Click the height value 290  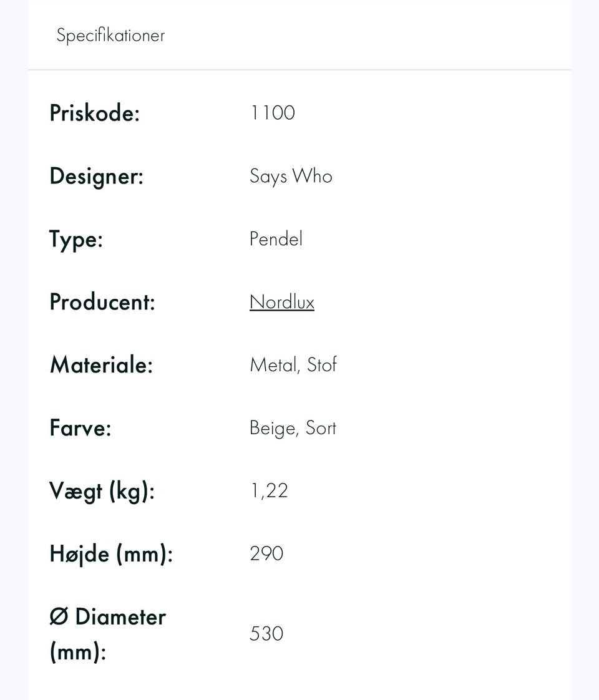(266, 554)
